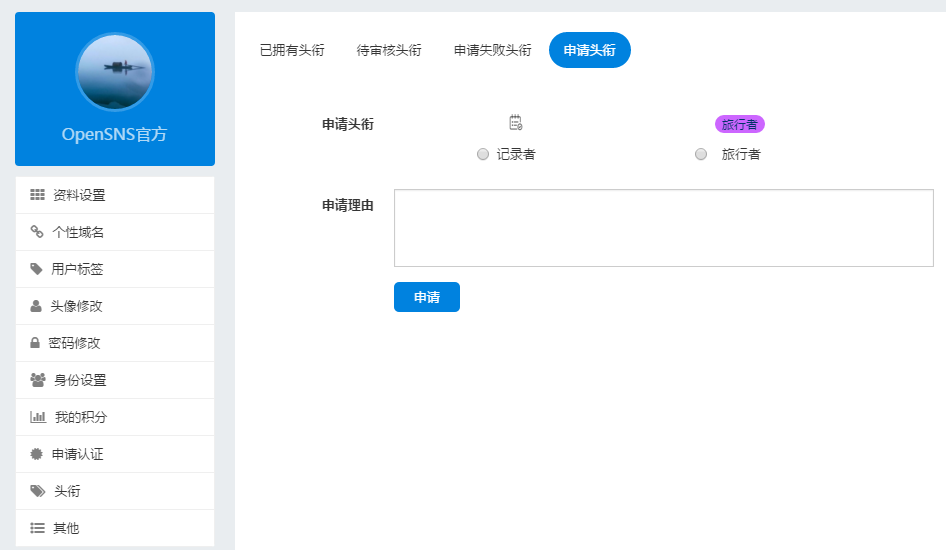Click the person icon beside 头像修改
This screenshot has height=550, width=946.
[36, 306]
